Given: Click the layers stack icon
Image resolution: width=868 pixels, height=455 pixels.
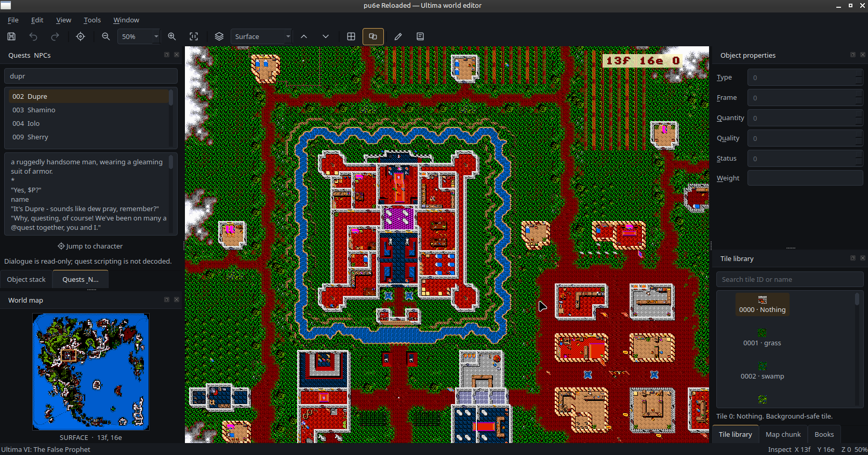Looking at the screenshot, I should [x=219, y=36].
